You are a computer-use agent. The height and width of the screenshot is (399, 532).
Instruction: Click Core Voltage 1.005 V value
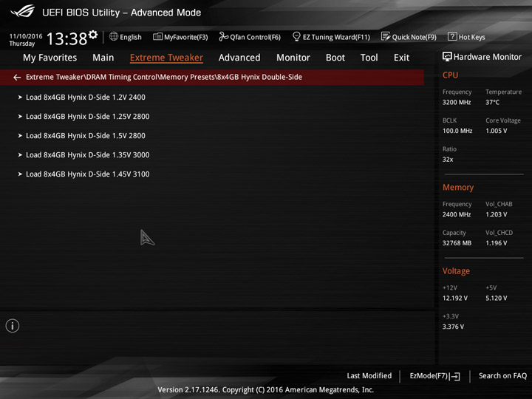(x=496, y=131)
